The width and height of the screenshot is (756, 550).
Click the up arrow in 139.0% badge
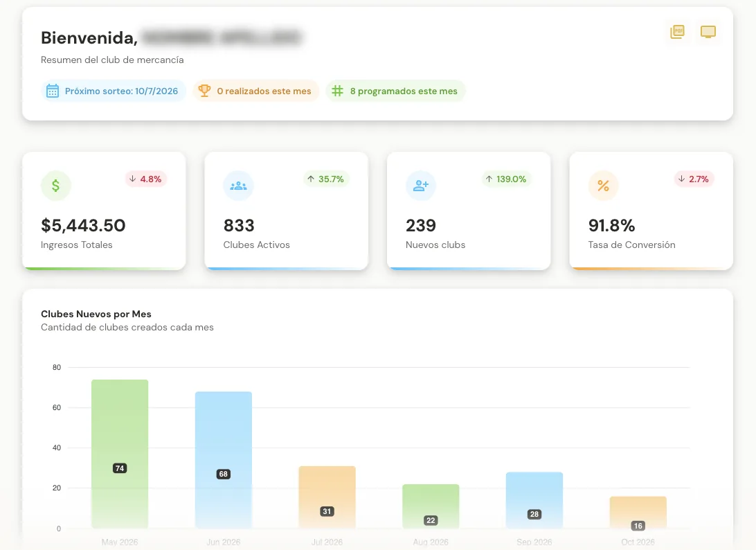[x=489, y=179]
